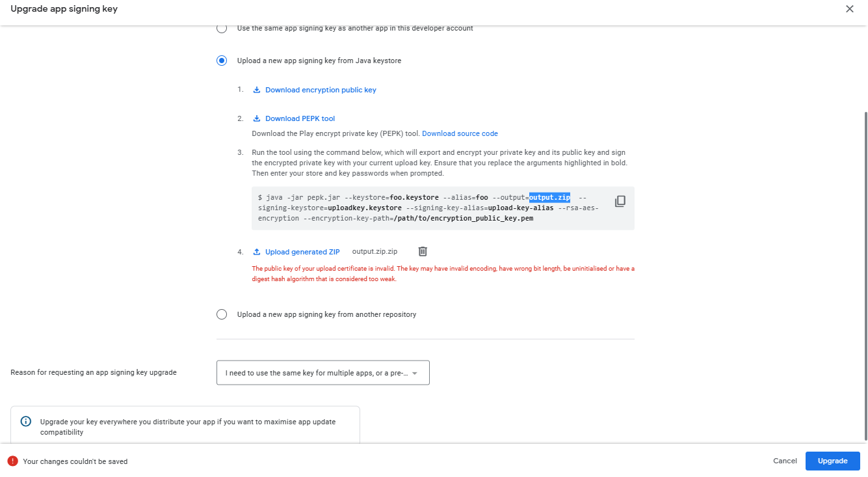Image resolution: width=868 pixels, height=477 pixels.
Task: Click the info icon in the upgrade notice
Action: click(26, 422)
